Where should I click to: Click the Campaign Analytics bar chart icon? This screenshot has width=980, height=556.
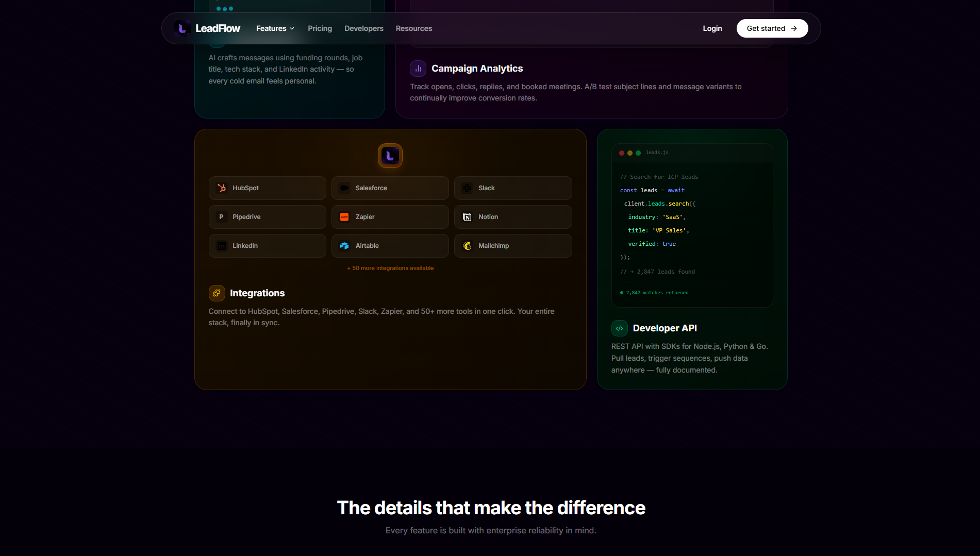(418, 69)
